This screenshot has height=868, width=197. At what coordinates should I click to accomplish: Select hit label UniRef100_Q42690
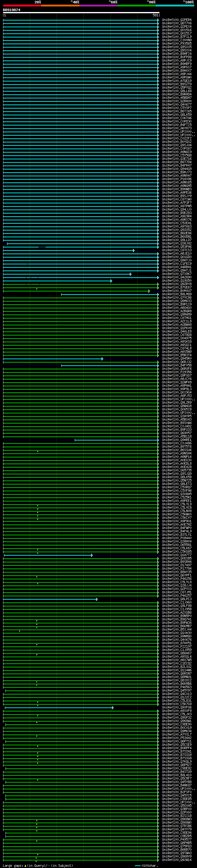pyautogui.click(x=176, y=277)
